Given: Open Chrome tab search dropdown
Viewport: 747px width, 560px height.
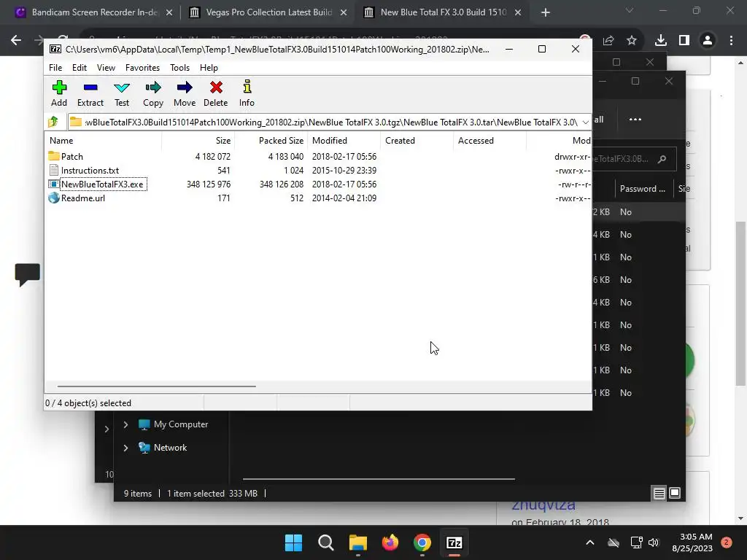Looking at the screenshot, I should [630, 10].
